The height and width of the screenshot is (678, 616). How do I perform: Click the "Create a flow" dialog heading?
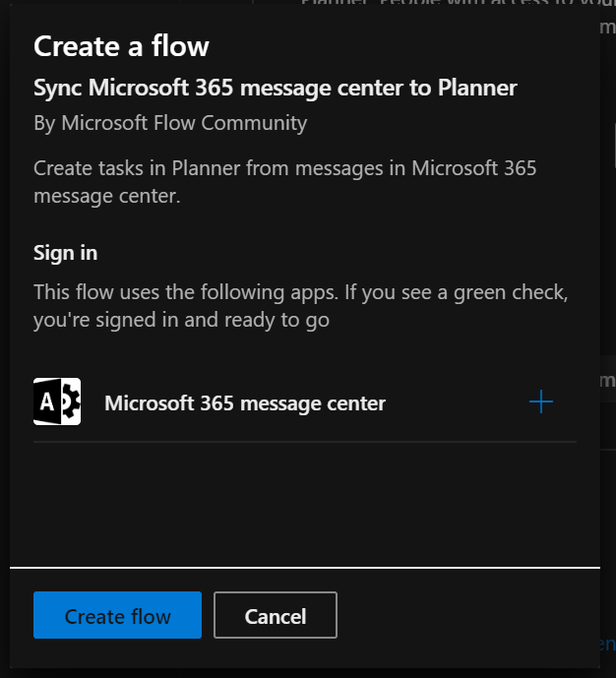pos(121,46)
